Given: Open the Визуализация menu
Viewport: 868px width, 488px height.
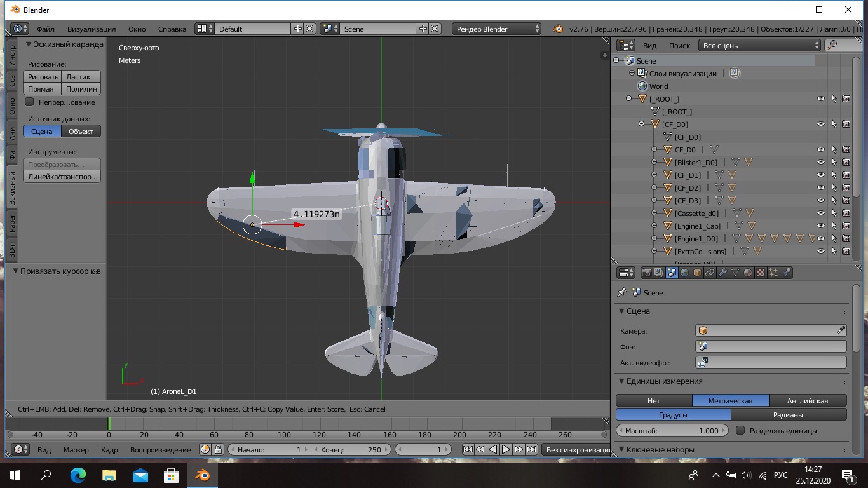Looking at the screenshot, I should pyautogui.click(x=92, y=29).
